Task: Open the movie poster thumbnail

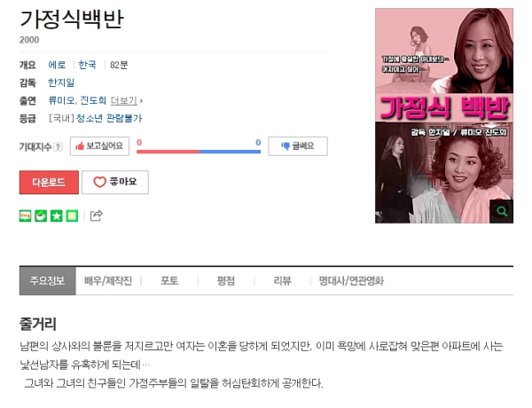Action: tap(444, 115)
